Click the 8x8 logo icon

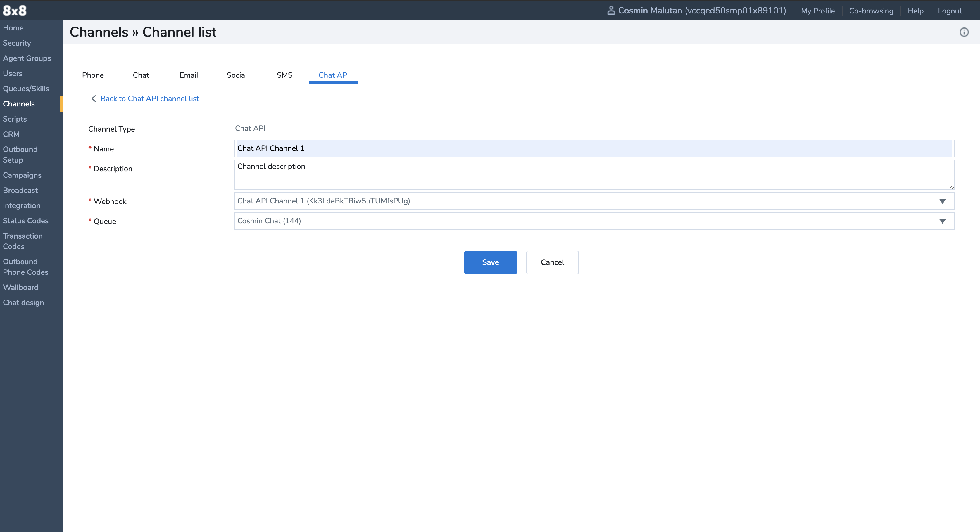point(14,10)
